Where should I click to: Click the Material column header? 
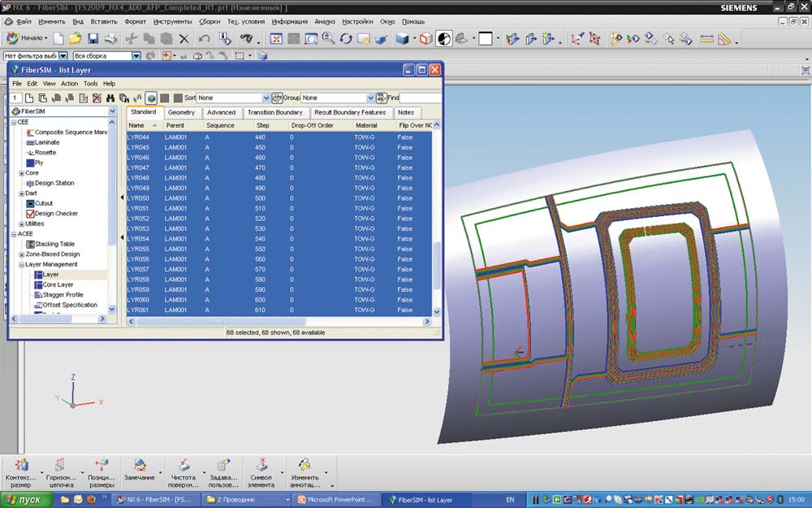(366, 125)
